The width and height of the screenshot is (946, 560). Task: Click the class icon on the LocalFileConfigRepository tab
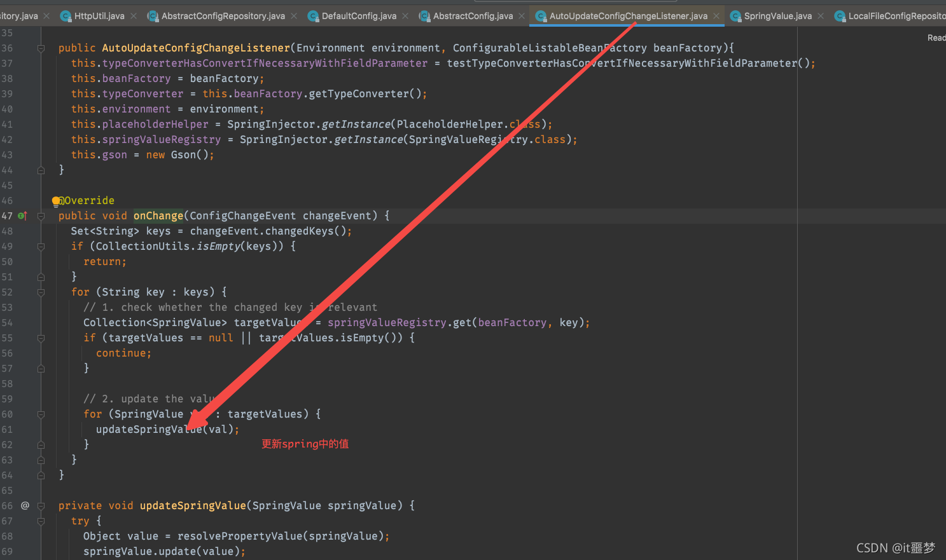[x=840, y=16]
